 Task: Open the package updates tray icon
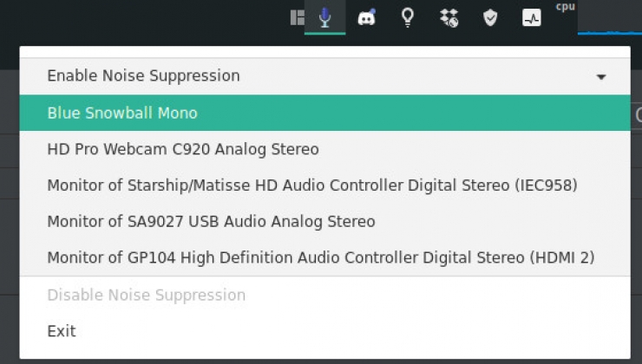click(x=449, y=17)
